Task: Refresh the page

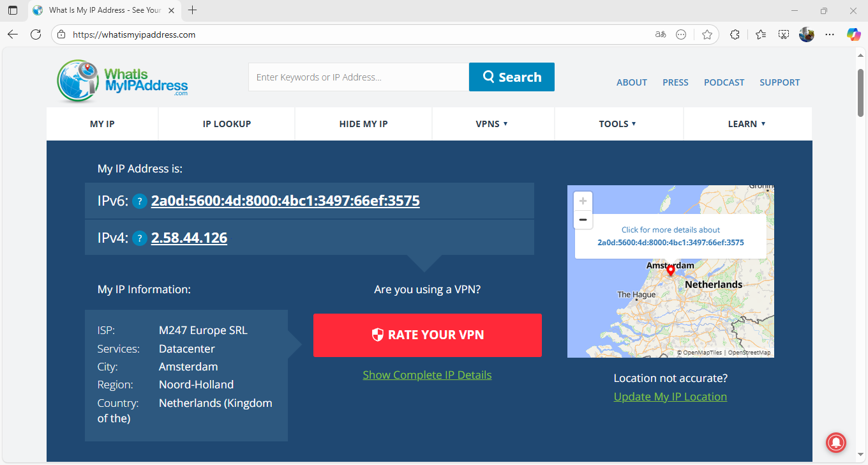Action: click(36, 34)
